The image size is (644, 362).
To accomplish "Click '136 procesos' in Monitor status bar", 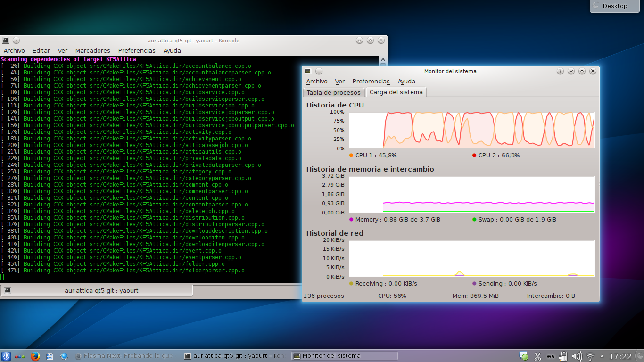I will click(x=324, y=296).
